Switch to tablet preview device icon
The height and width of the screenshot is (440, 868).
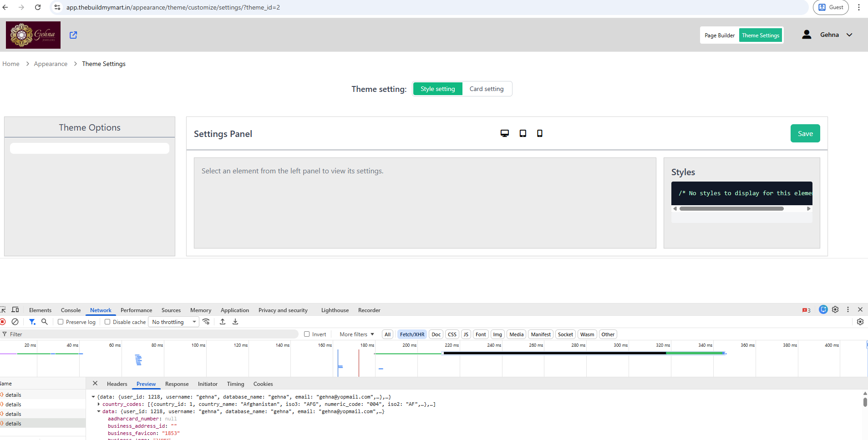click(523, 133)
